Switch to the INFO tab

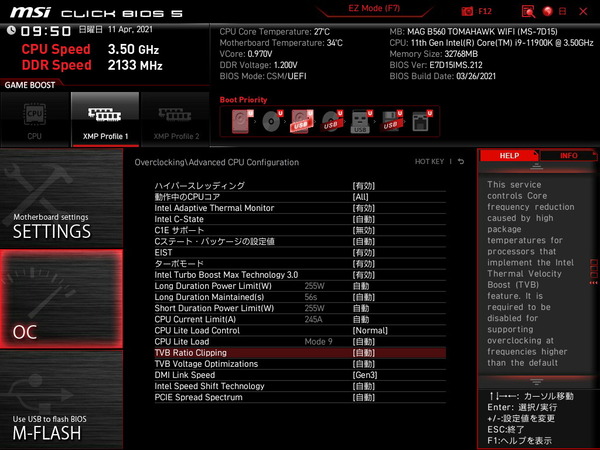(x=568, y=156)
